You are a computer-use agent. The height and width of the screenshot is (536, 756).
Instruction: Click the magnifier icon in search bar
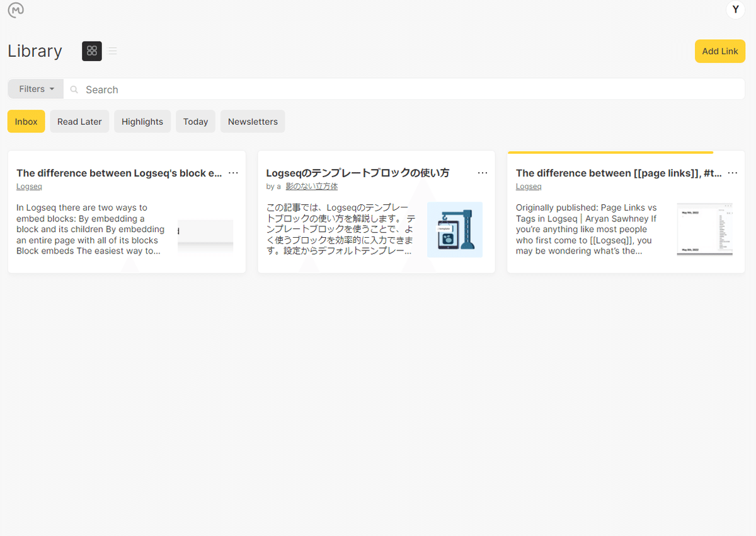click(74, 90)
